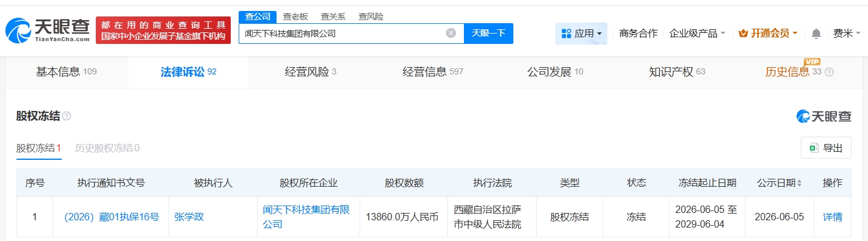This screenshot has width=868, height=241.
Task: Open the 知识产权 tab
Action: (677, 72)
